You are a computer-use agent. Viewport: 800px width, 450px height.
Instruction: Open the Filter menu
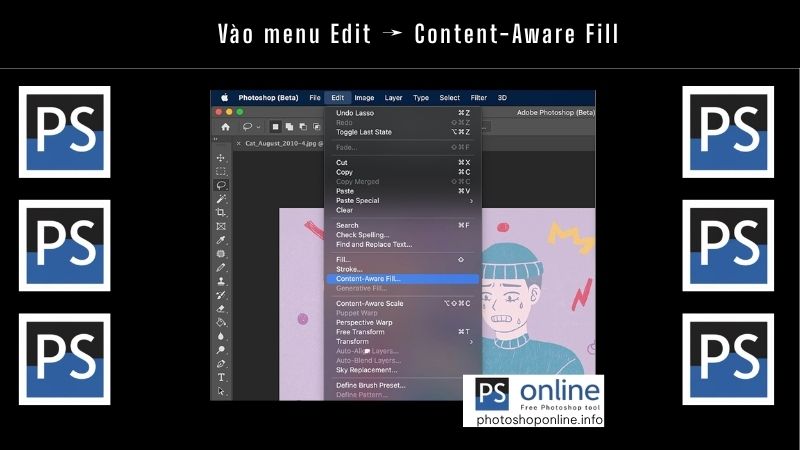coord(479,97)
